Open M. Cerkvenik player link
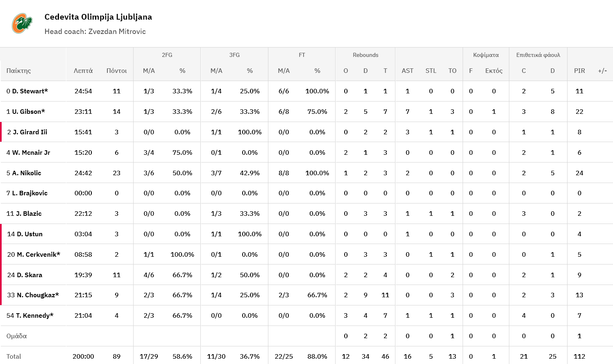Viewport: 613px width, 364px height. point(38,255)
